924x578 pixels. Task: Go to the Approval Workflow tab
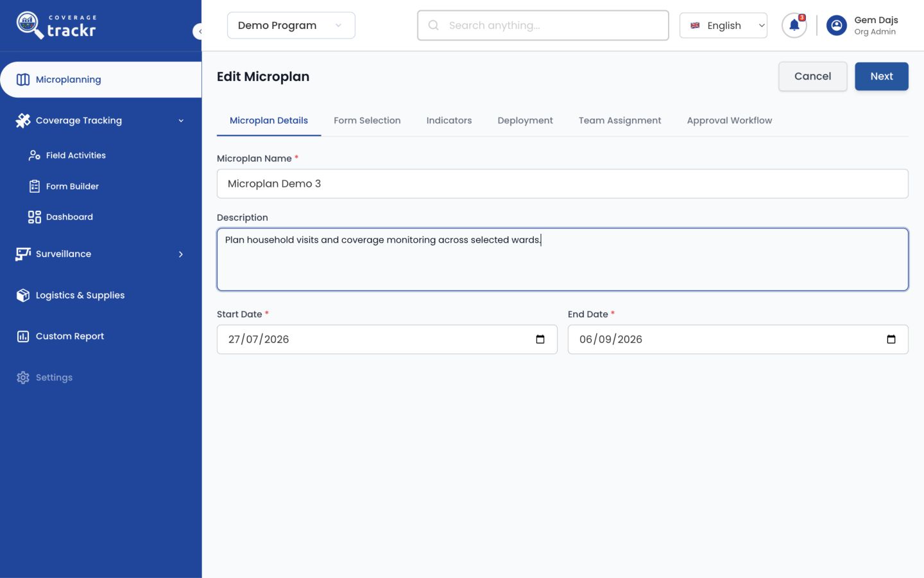pos(730,121)
